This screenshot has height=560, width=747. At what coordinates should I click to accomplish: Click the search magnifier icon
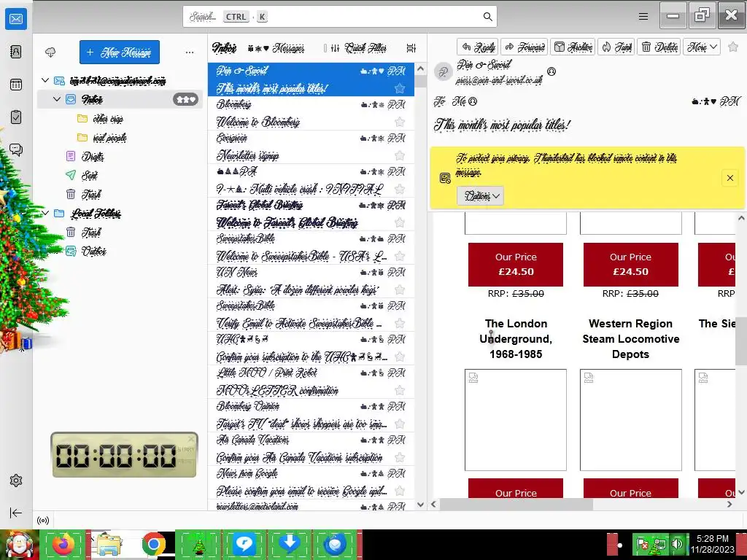click(x=487, y=17)
